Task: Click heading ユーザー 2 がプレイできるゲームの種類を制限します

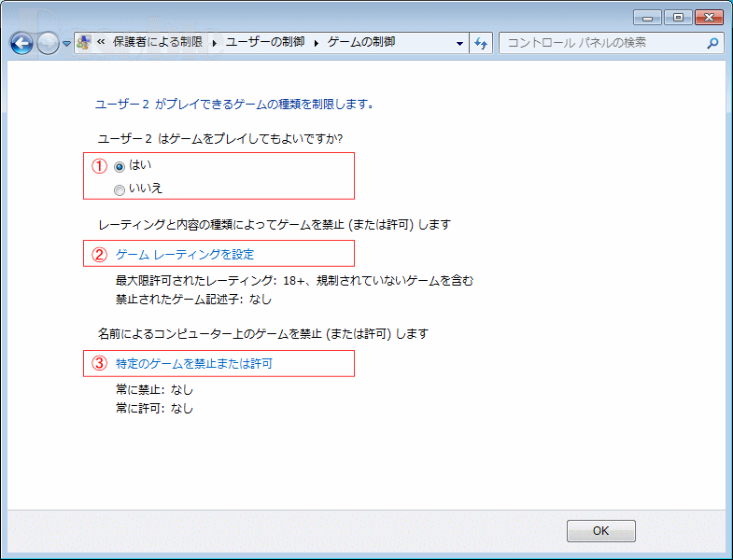Action: 234,104
